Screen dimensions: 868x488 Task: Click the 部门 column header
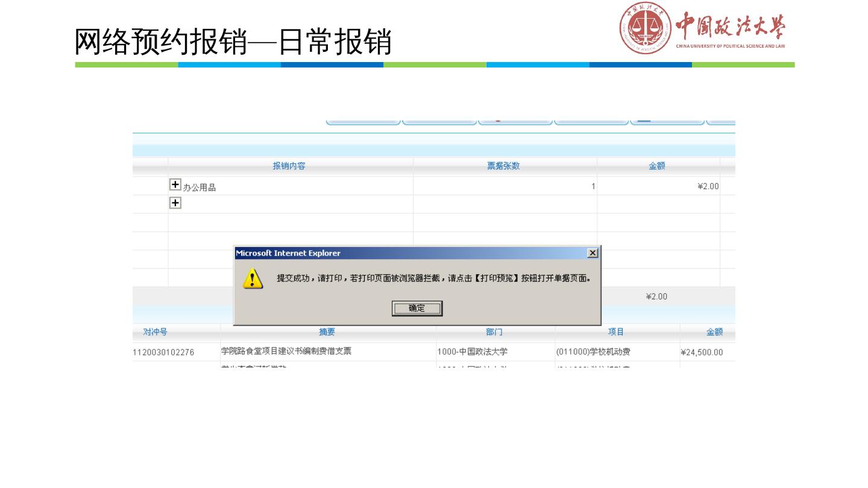coord(494,332)
